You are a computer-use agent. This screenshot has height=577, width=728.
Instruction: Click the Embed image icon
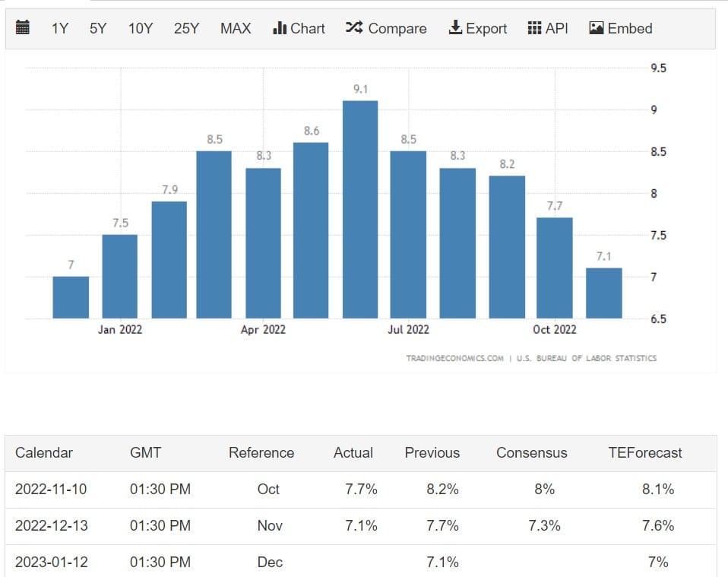click(x=597, y=28)
